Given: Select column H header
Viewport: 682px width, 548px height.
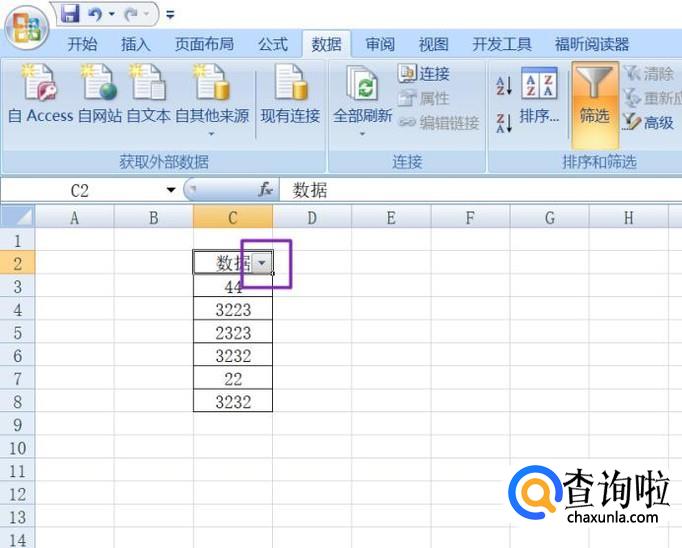Looking at the screenshot, I should click(x=629, y=217).
